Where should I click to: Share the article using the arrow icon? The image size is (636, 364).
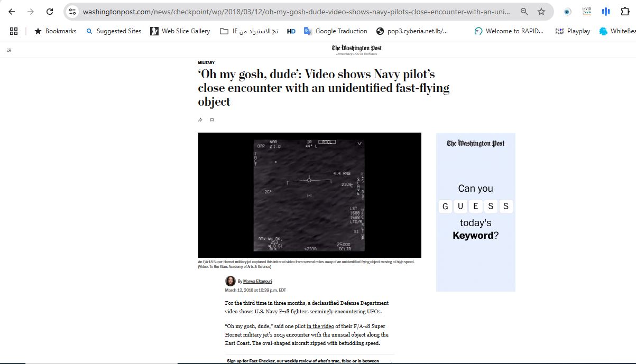coord(200,120)
